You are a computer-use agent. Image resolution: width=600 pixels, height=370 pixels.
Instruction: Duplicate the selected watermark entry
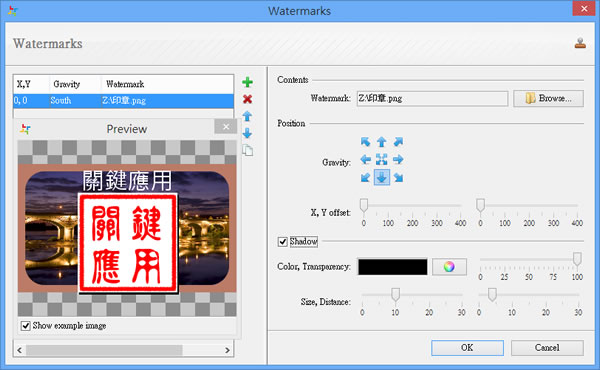point(248,150)
